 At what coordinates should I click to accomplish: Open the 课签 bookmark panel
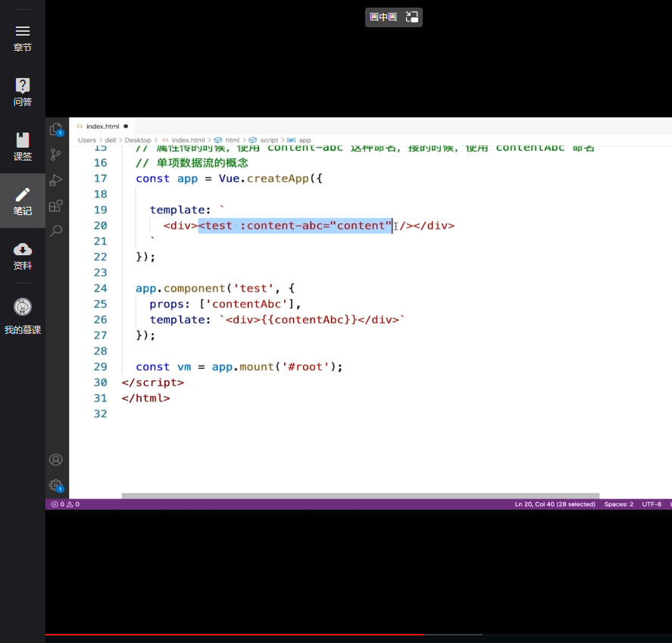tap(23, 147)
